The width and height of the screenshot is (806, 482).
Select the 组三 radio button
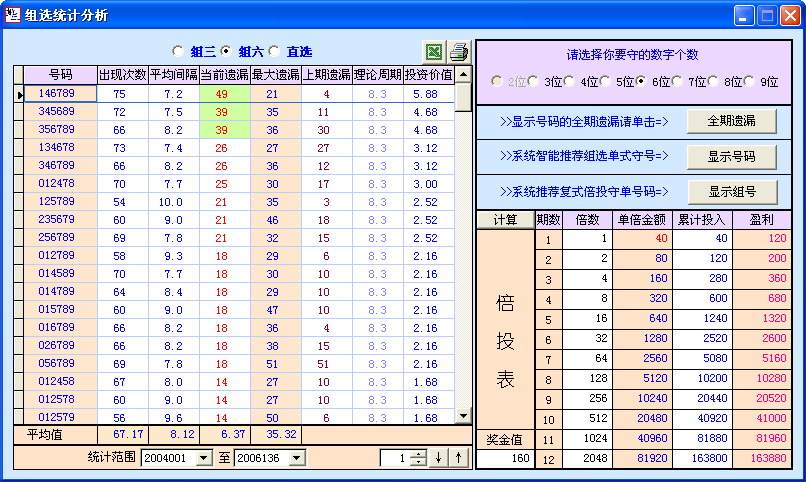tap(178, 51)
